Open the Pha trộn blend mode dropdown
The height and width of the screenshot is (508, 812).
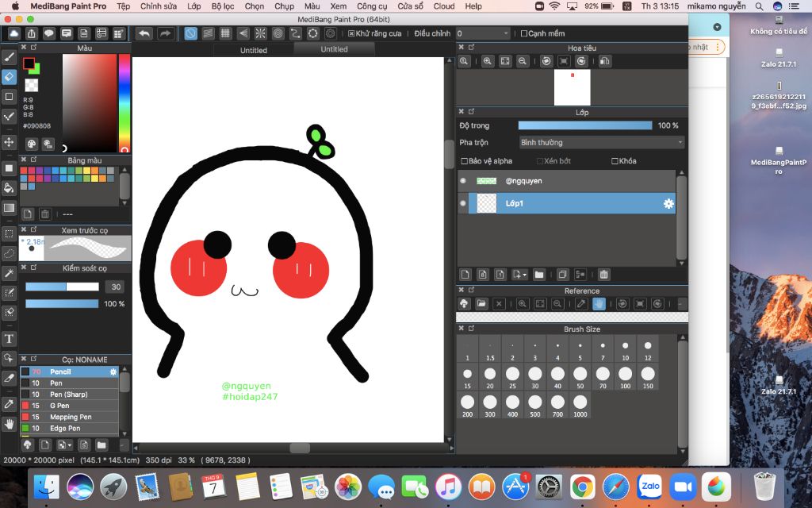(x=601, y=143)
